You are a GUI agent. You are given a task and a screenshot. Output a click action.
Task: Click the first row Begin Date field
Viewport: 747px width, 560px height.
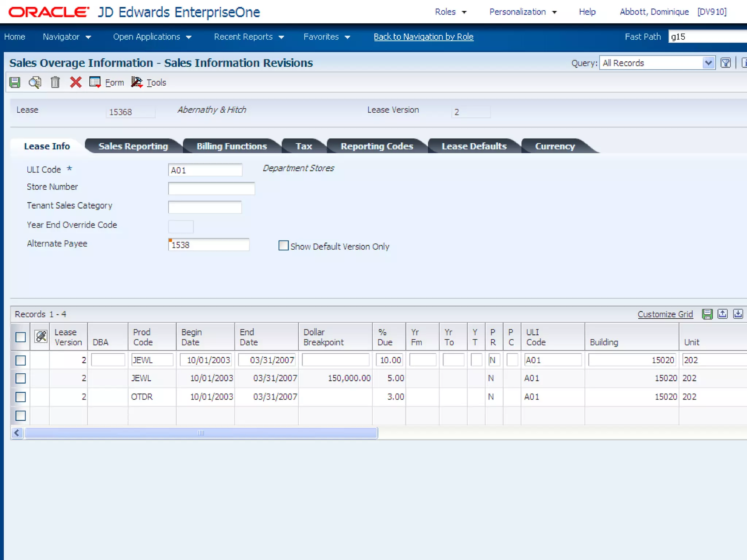[205, 360]
